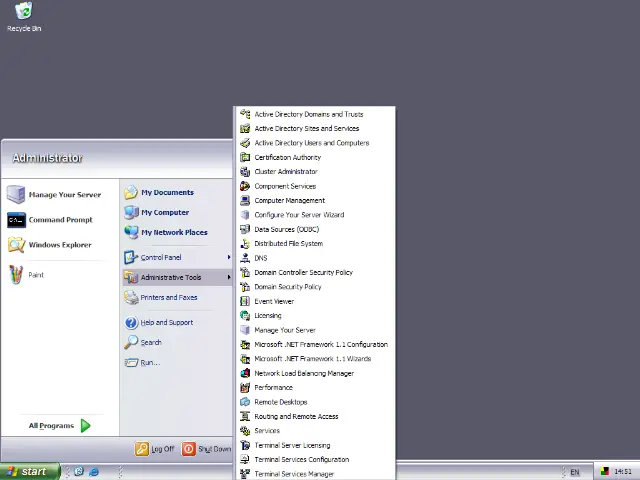Launch the Performance monitor icon
The height and width of the screenshot is (480, 640).
click(245, 387)
